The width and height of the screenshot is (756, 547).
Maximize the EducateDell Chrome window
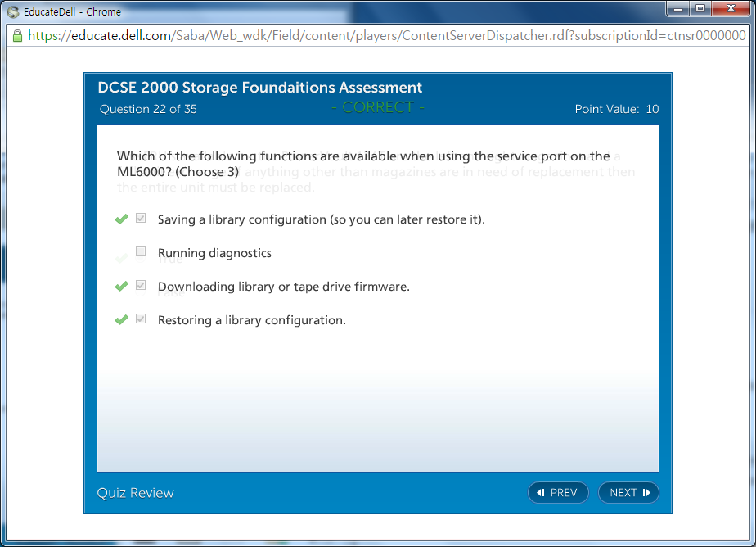click(700, 9)
